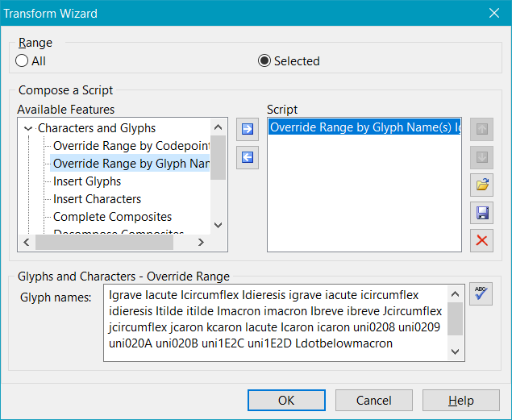This screenshot has width=512, height=420.
Task: Select the All range radio button
Action: coord(22,60)
